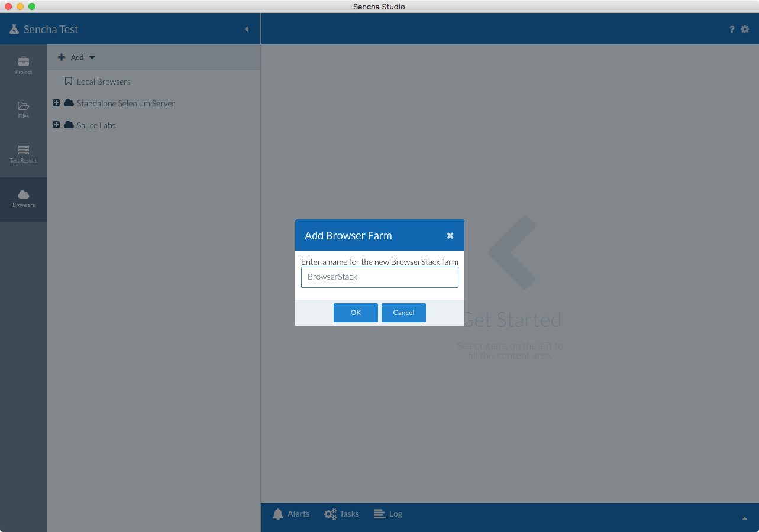Open the Project panel in the sidebar

(x=23, y=65)
